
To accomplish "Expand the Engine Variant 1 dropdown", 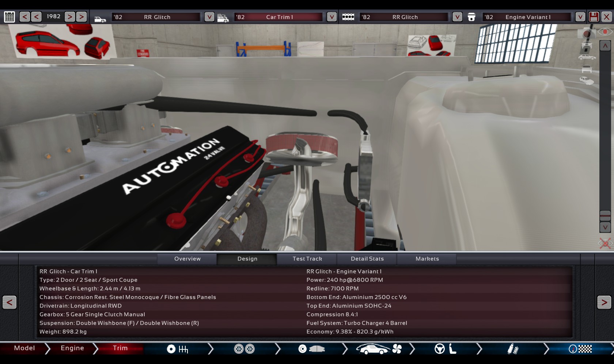I will pyautogui.click(x=580, y=17).
